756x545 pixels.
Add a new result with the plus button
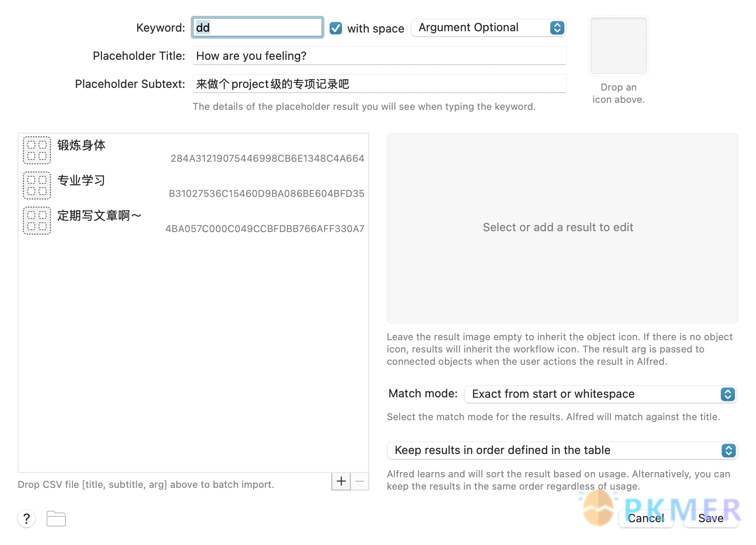[341, 481]
